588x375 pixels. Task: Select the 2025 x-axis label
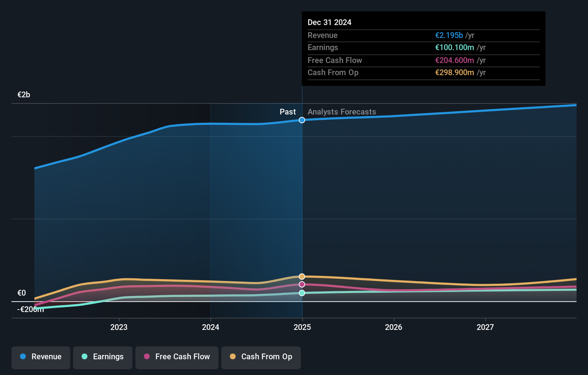point(302,327)
